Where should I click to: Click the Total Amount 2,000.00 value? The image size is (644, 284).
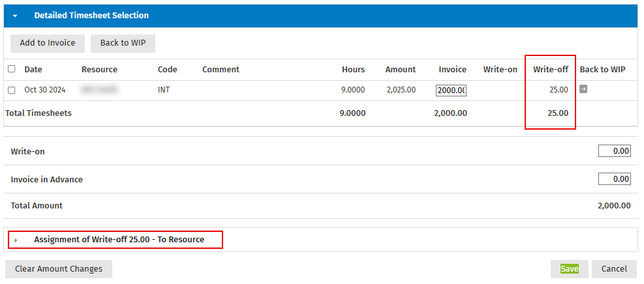[615, 206]
